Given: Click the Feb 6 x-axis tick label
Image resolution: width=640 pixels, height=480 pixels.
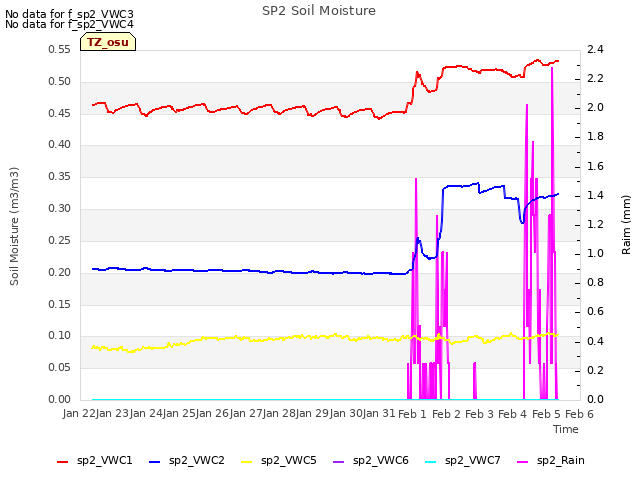Looking at the screenshot, I should (580, 414).
